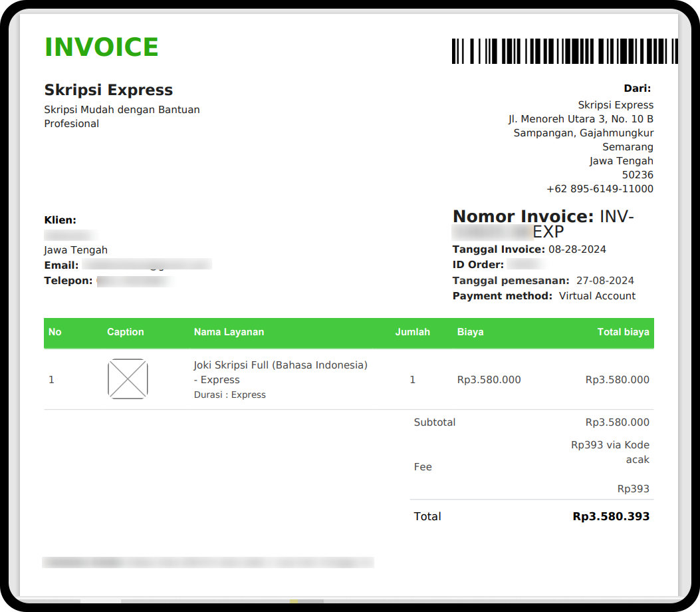Click the Virtual Account payment method value
The image size is (700, 612).
(x=597, y=296)
